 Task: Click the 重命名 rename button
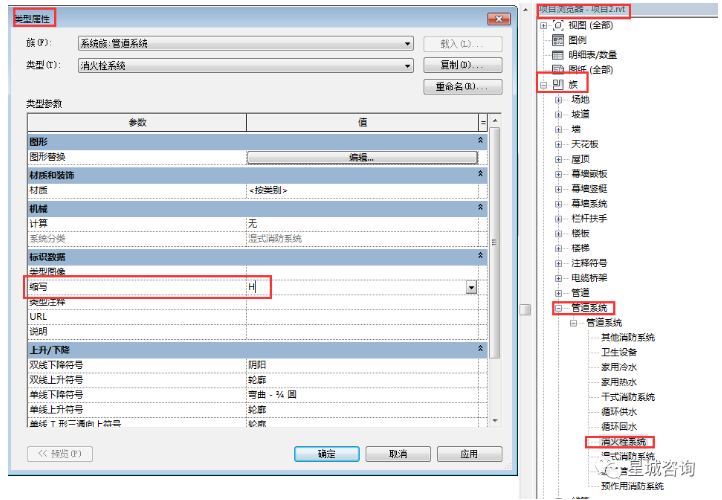click(463, 87)
